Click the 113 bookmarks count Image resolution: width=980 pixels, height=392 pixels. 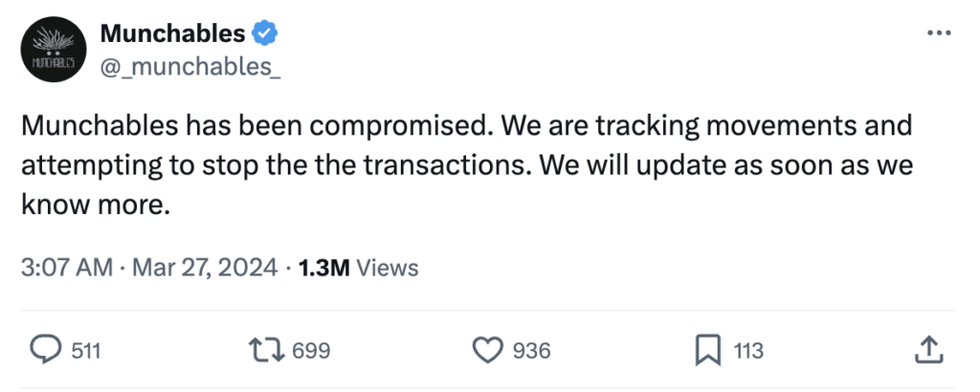coord(747,351)
